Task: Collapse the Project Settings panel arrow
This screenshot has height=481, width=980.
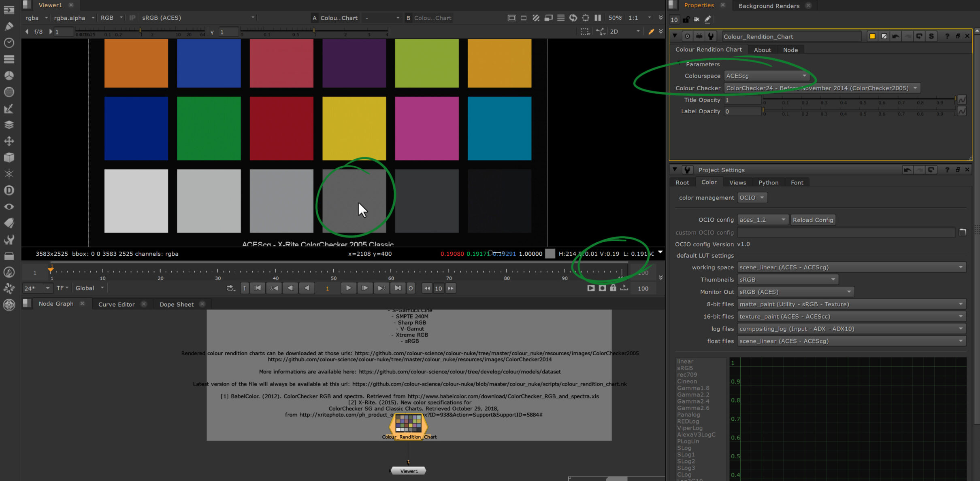Action: click(x=675, y=170)
